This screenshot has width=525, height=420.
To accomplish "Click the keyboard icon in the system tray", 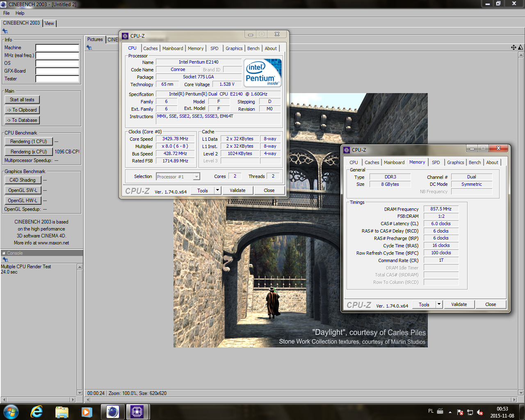I will (440, 411).
